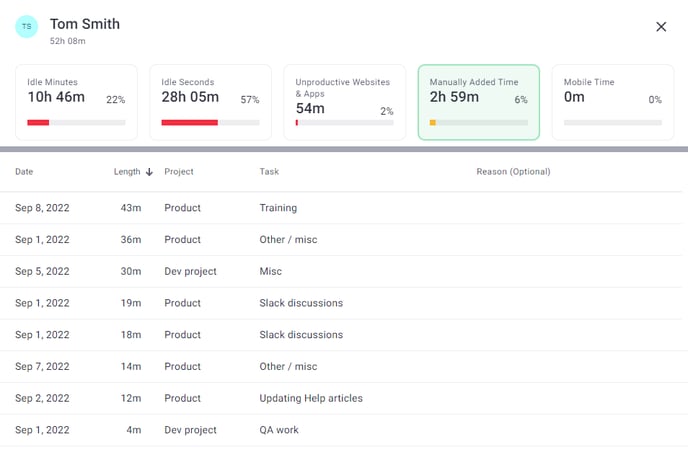Click the 4m length cell
Viewport: 688px width, 460px height.
(134, 430)
